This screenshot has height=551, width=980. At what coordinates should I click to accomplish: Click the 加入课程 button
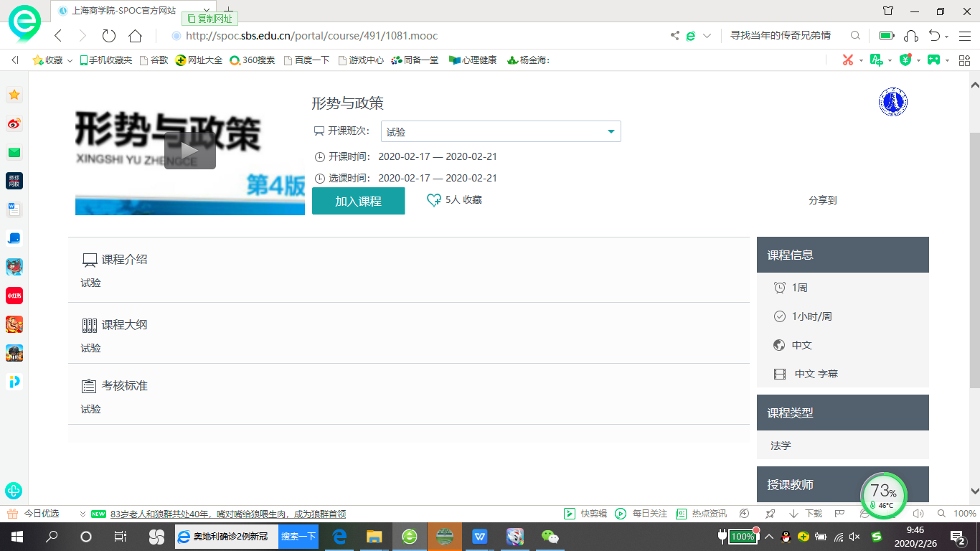[358, 201]
